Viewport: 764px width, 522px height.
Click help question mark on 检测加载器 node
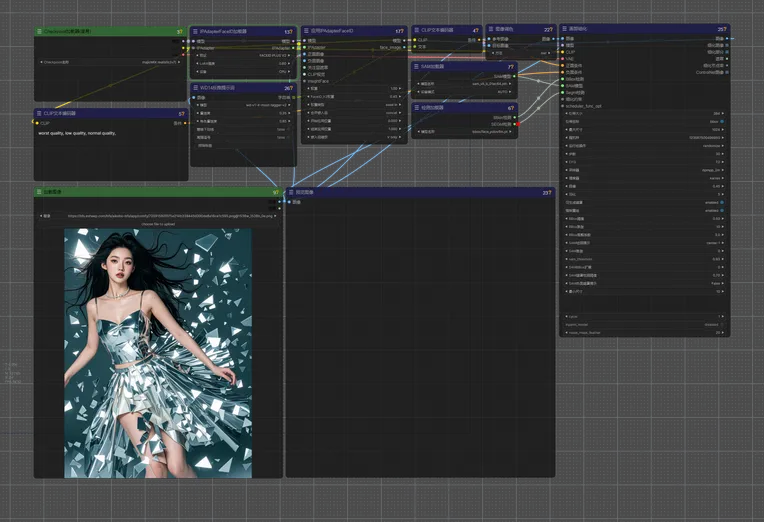[x=513, y=108]
